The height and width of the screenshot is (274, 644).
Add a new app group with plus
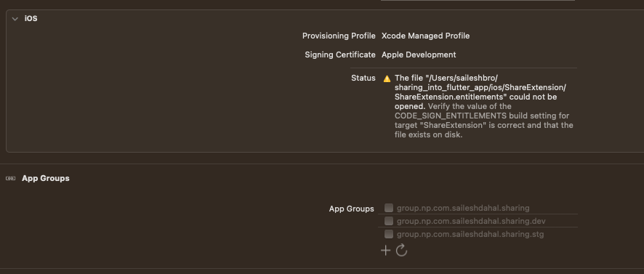385,250
